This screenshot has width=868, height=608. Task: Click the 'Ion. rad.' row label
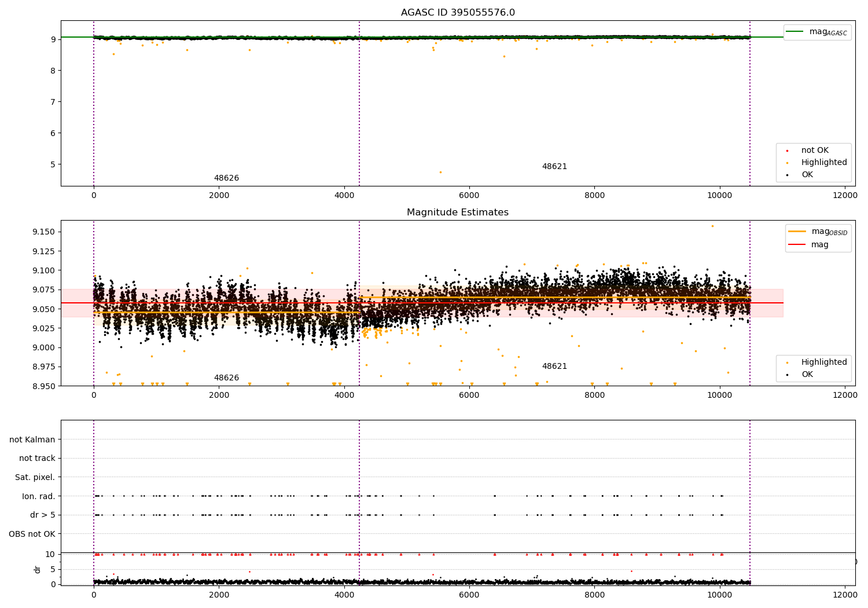tap(39, 496)
